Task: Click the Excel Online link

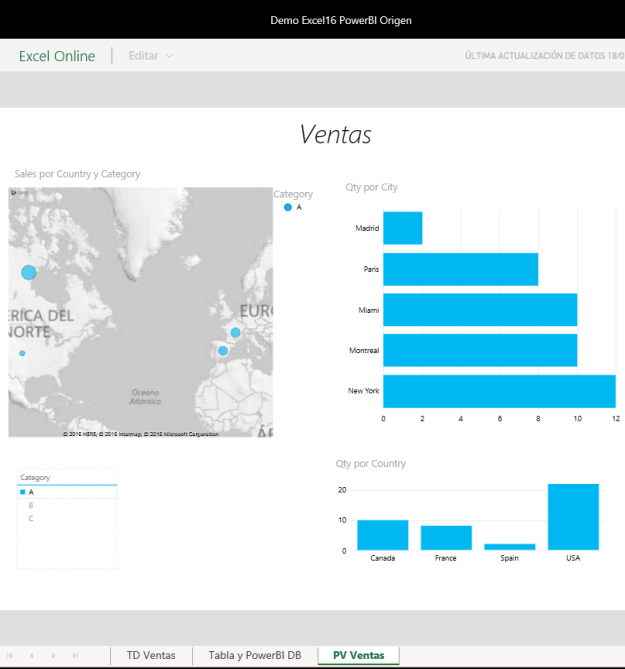Action: pyautogui.click(x=57, y=56)
